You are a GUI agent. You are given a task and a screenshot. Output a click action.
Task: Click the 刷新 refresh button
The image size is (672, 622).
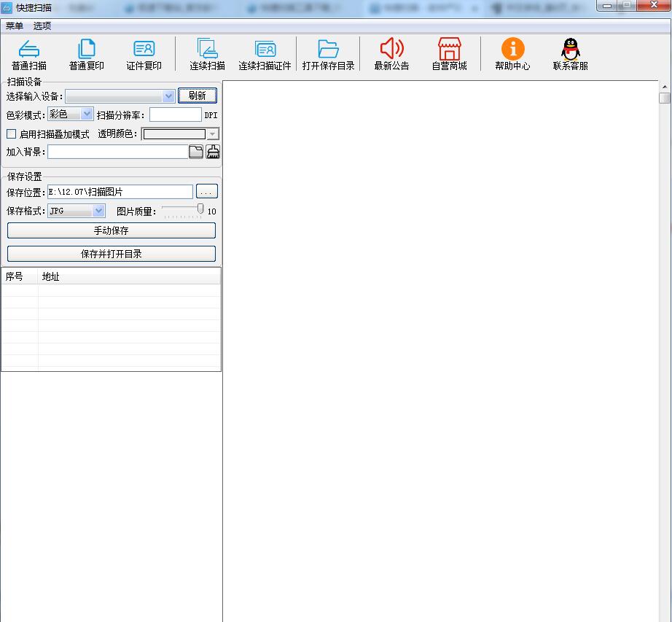(x=197, y=96)
